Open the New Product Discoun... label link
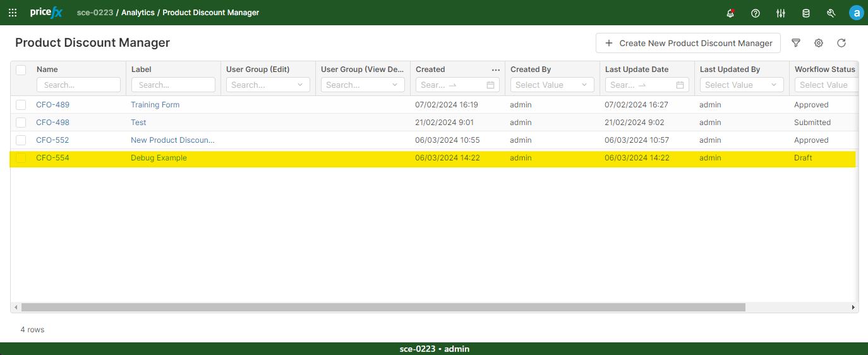Screen dimensions: 868x355 (x=172, y=140)
